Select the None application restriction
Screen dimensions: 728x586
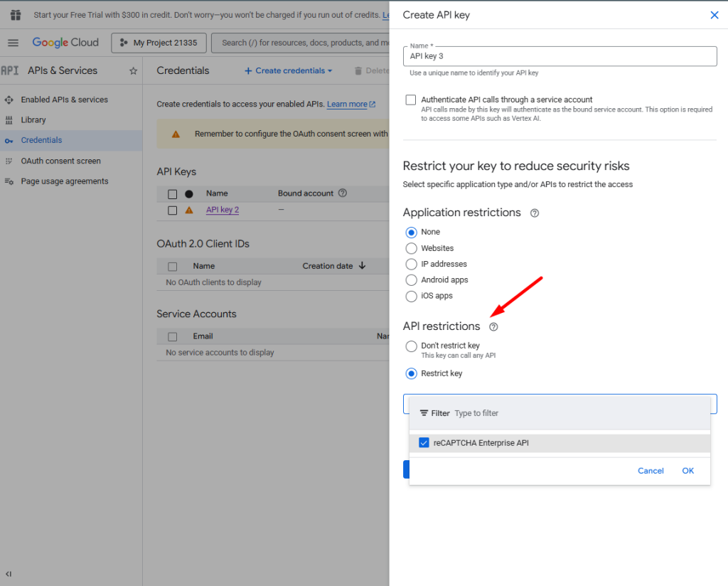412,232
